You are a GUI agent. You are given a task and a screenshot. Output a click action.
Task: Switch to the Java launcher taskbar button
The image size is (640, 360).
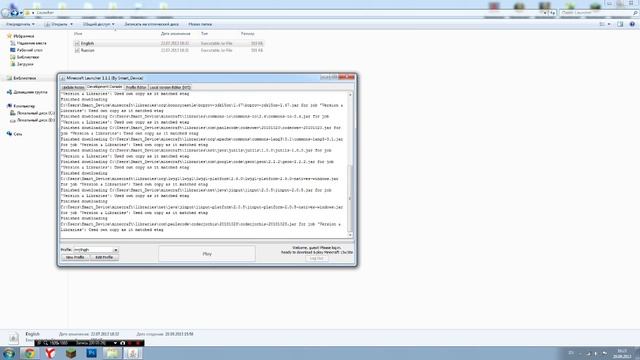coord(133,353)
